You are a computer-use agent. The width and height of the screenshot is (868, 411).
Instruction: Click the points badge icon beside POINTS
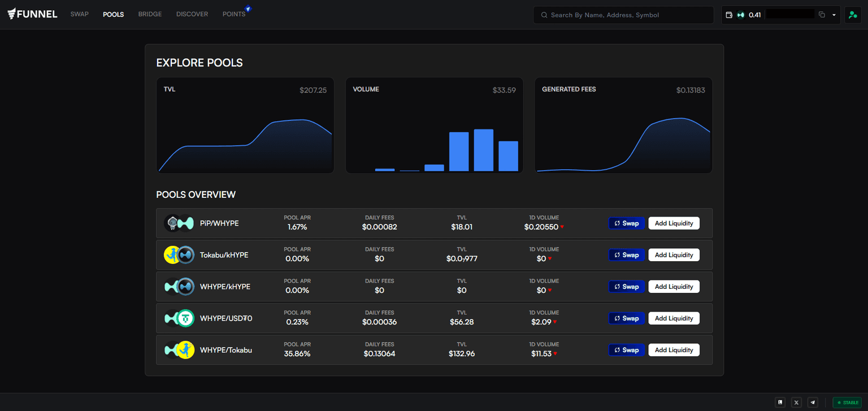[248, 9]
